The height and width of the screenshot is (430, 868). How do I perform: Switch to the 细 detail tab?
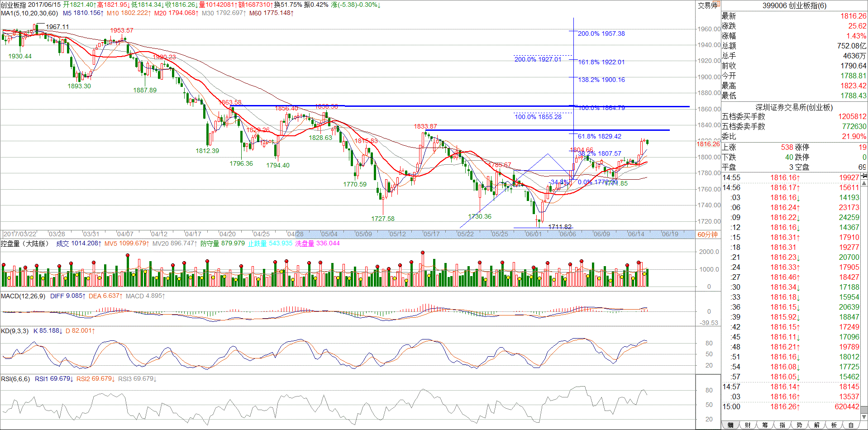730,425
